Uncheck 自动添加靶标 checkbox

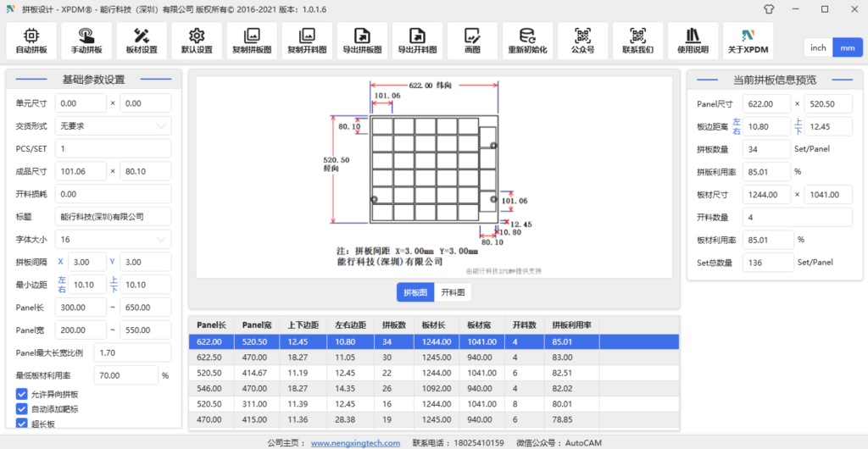pyautogui.click(x=22, y=409)
